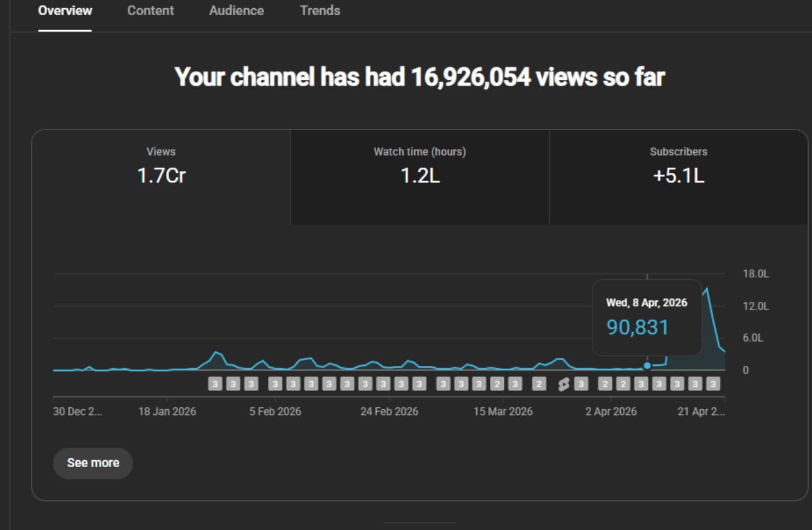Click the 24 Feb 2026 axis label
Image resolution: width=812 pixels, height=530 pixels.
[389, 412]
